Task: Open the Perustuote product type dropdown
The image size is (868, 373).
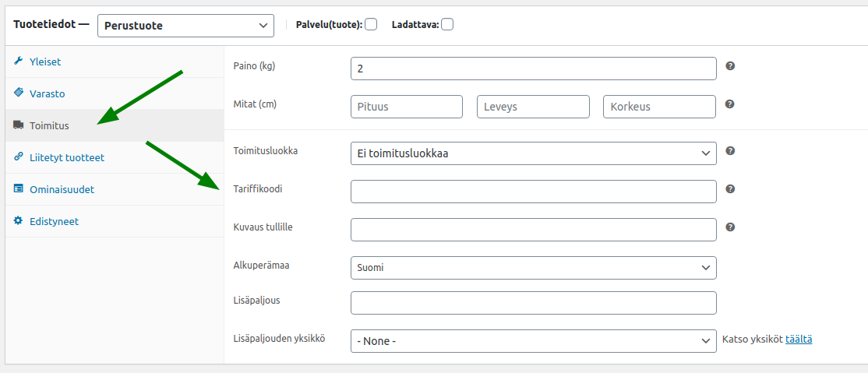Action: (185, 26)
